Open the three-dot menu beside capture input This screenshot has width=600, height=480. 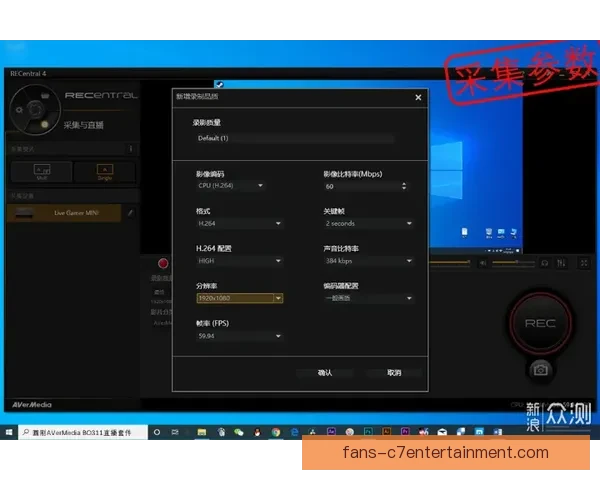130,149
